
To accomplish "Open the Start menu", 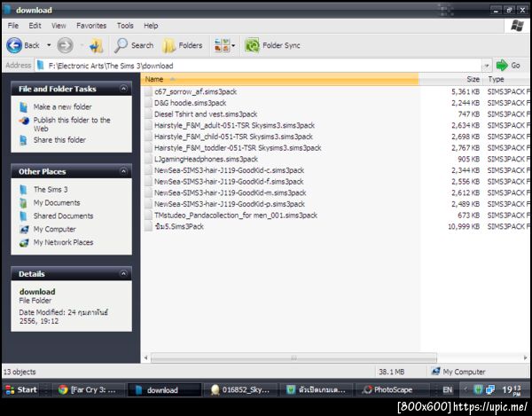I will coord(21,389).
